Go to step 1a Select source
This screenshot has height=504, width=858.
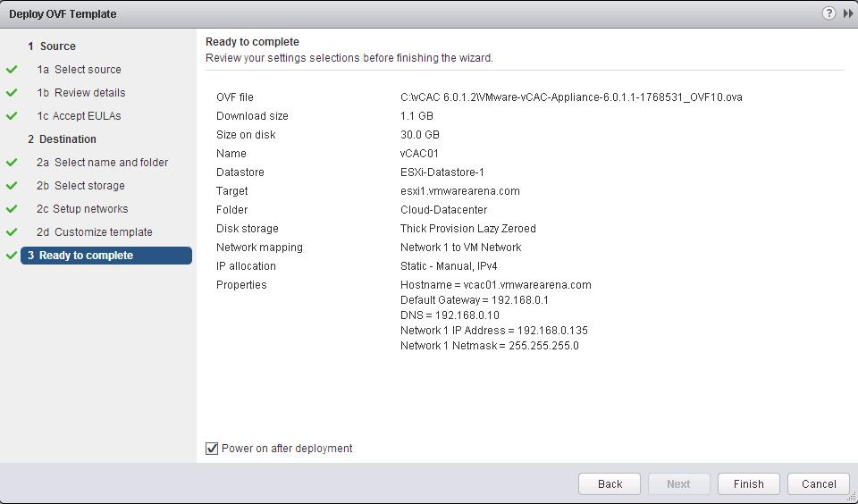coord(79,70)
